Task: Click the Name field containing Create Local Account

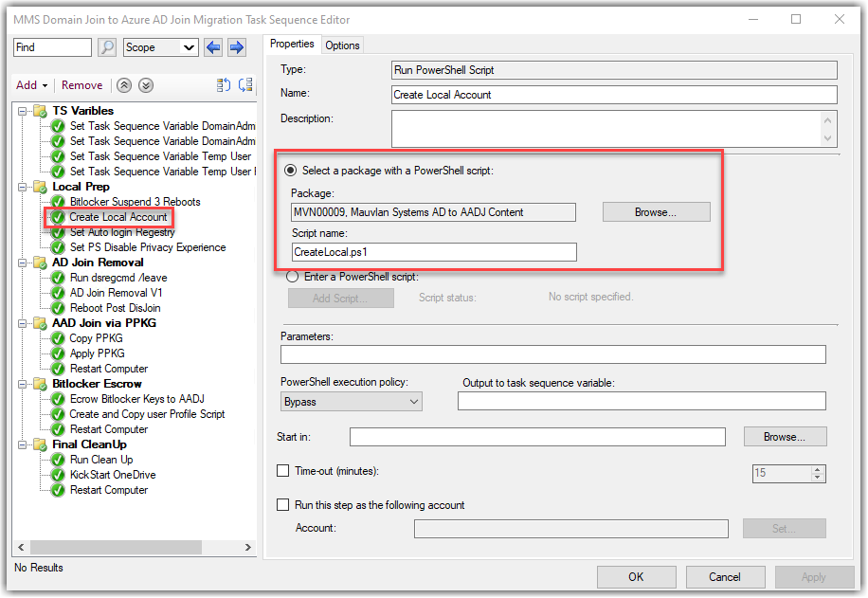Action: click(x=614, y=95)
